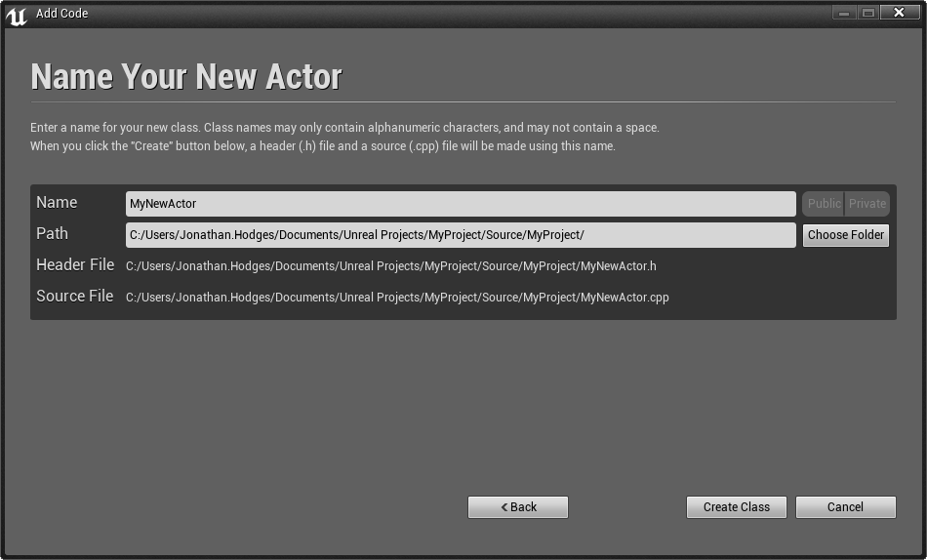Click inside the Name field containing MyNewActor
927x560 pixels.
tap(461, 204)
